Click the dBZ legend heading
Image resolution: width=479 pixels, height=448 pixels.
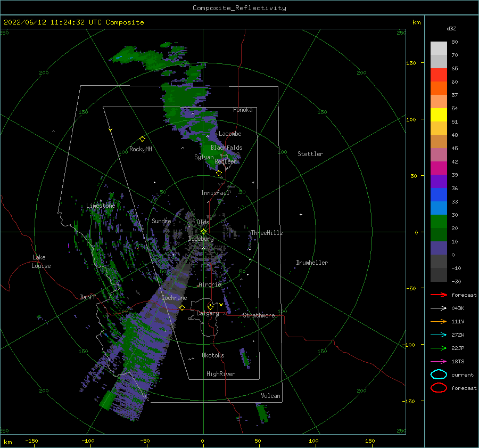[x=451, y=28]
